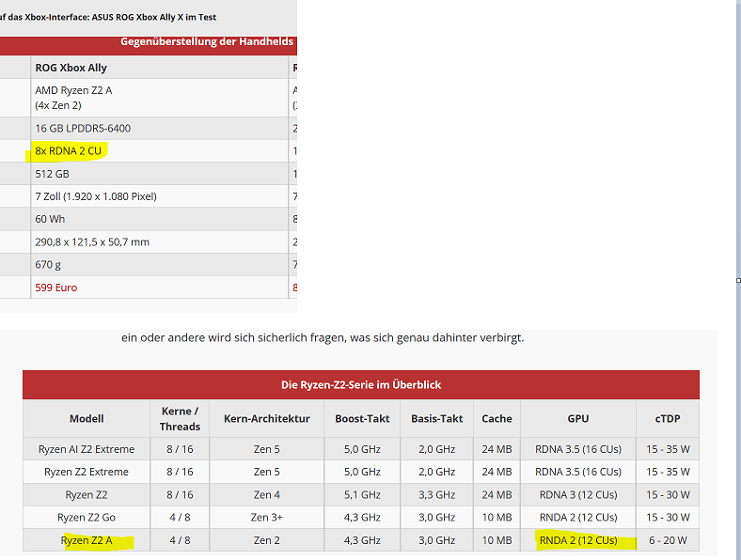The height and width of the screenshot is (560, 741).
Task: Click the '3,3 GHz' base clock cell
Action: pyautogui.click(x=436, y=495)
